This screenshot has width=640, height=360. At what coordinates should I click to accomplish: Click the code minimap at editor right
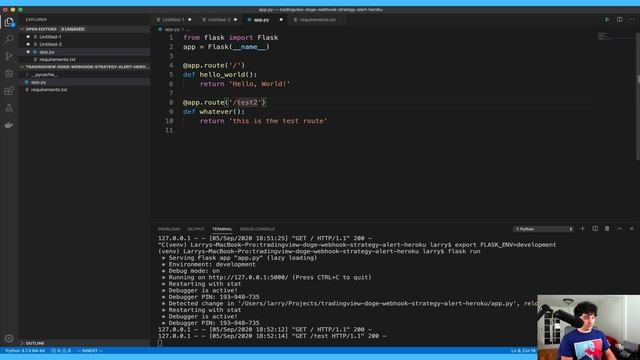click(604, 37)
